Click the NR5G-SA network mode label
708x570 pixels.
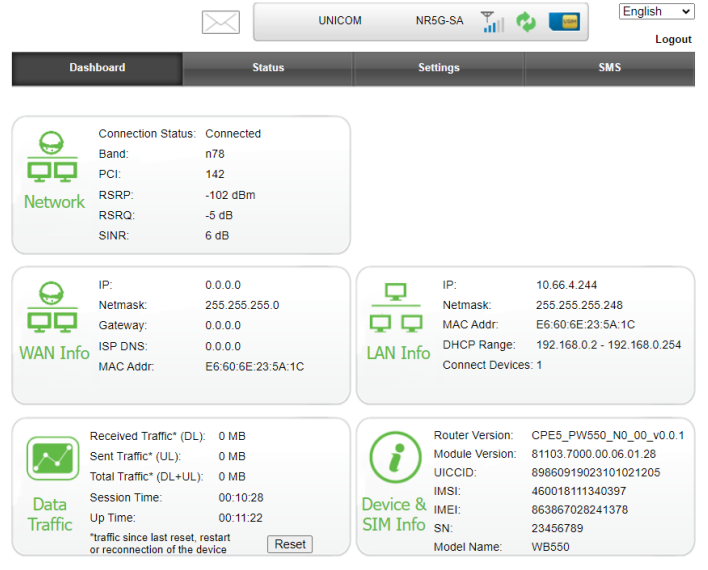[439, 21]
